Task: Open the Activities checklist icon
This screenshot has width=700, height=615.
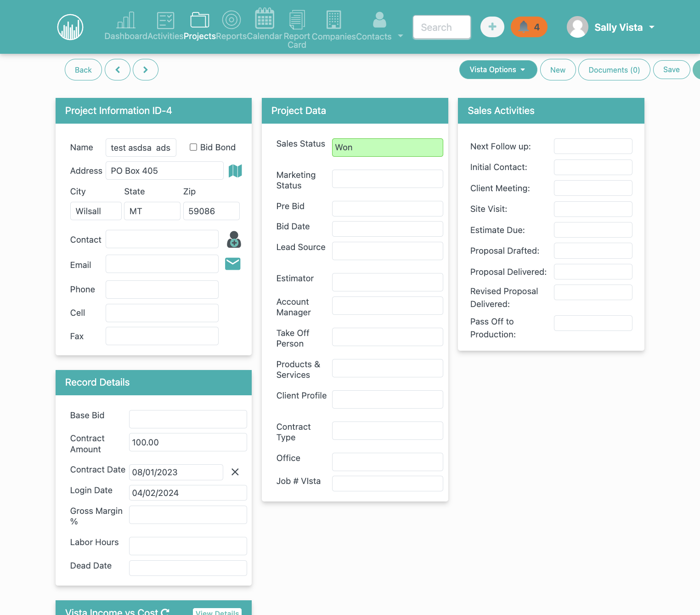Action: 165,20
